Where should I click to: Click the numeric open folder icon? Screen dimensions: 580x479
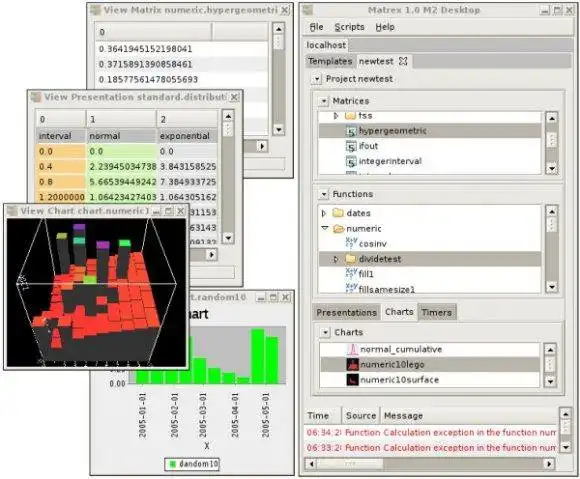[x=338, y=229]
